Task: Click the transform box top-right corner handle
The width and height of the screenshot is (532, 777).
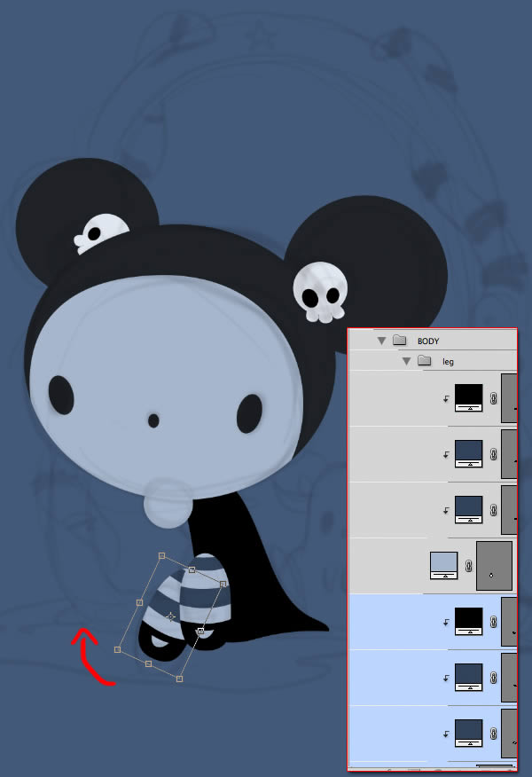Action: [x=223, y=585]
